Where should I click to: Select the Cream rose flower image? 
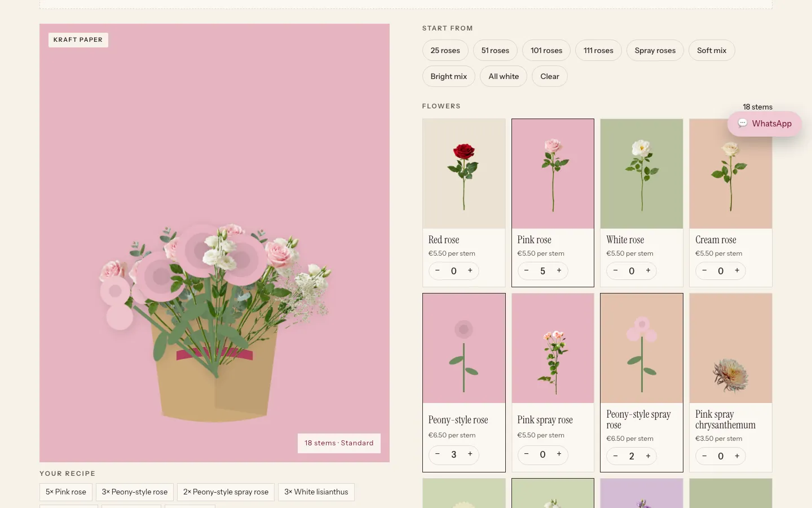pyautogui.click(x=731, y=174)
